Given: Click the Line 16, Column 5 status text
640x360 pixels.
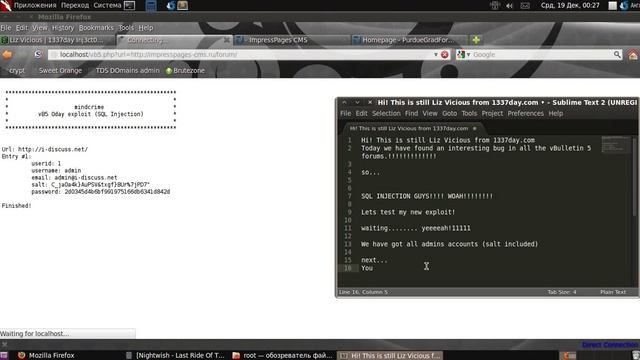Looking at the screenshot, I should coord(363,292).
